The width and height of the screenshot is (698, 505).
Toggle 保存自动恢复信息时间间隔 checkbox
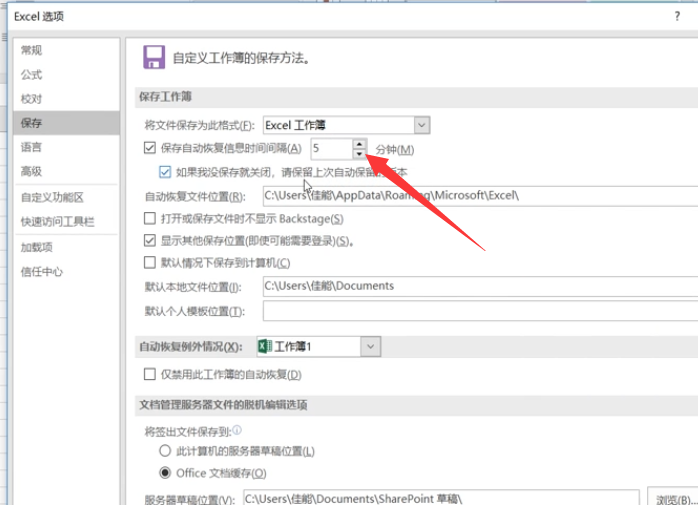click(x=150, y=148)
